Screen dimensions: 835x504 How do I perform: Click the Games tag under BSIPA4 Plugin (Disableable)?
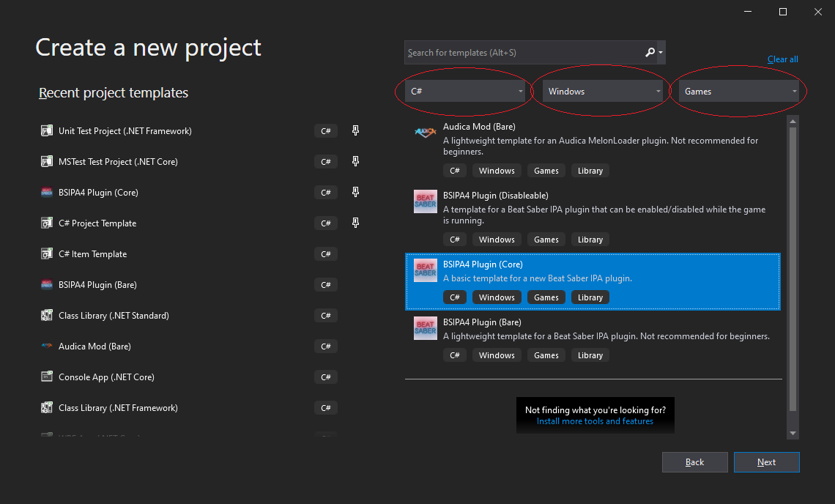pyautogui.click(x=546, y=240)
